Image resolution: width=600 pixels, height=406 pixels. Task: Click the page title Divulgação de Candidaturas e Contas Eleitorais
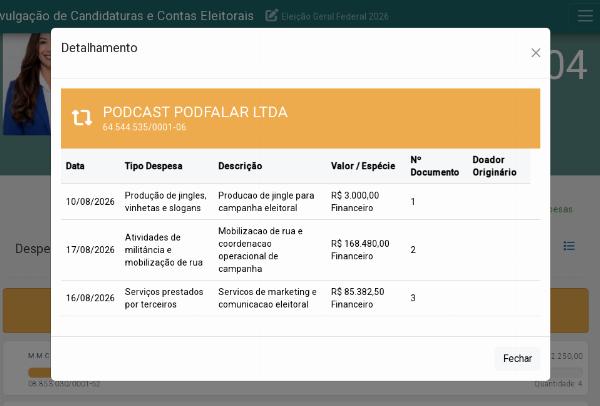(x=126, y=16)
